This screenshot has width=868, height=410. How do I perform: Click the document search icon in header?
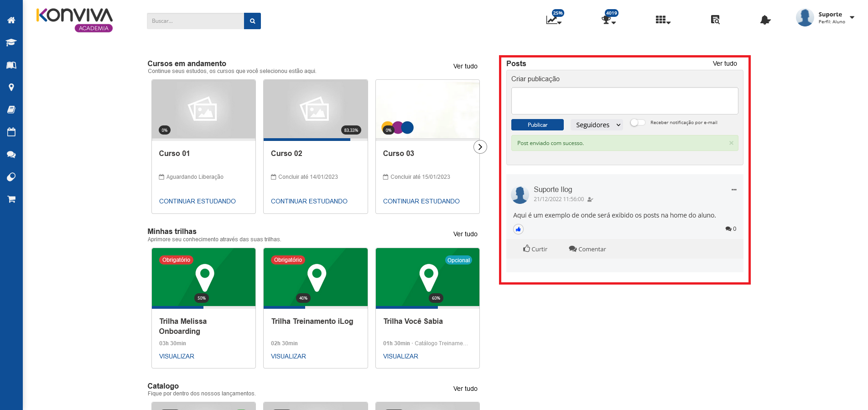715,20
